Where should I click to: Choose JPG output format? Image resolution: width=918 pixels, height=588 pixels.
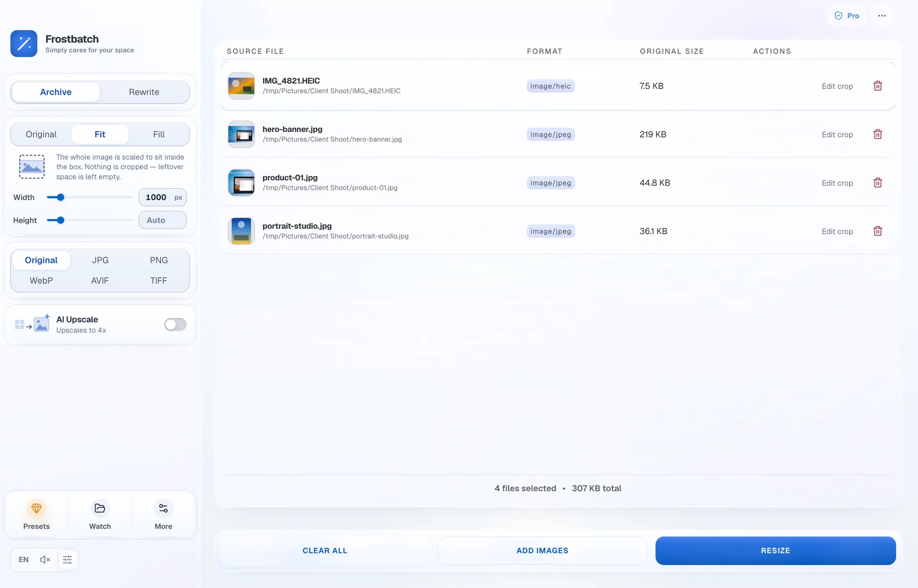(100, 260)
